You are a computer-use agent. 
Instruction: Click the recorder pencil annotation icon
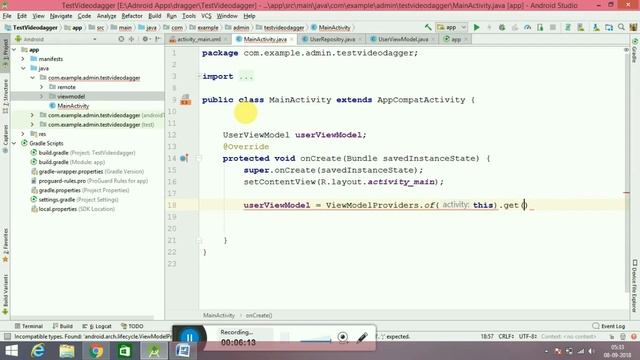(362, 337)
